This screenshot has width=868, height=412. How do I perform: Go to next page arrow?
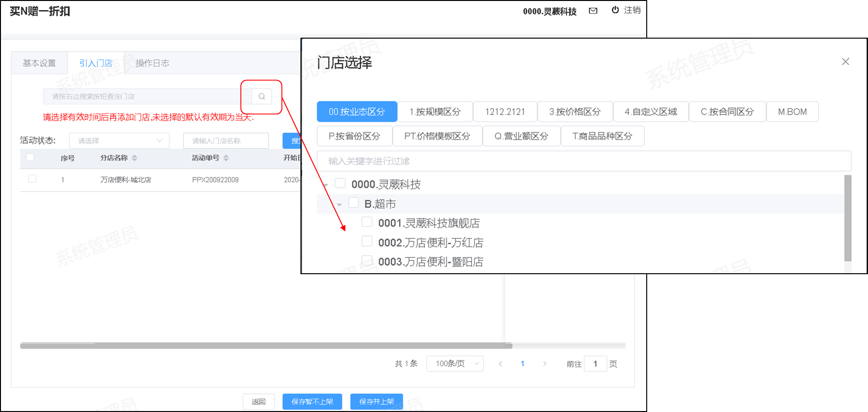pyautogui.click(x=545, y=364)
